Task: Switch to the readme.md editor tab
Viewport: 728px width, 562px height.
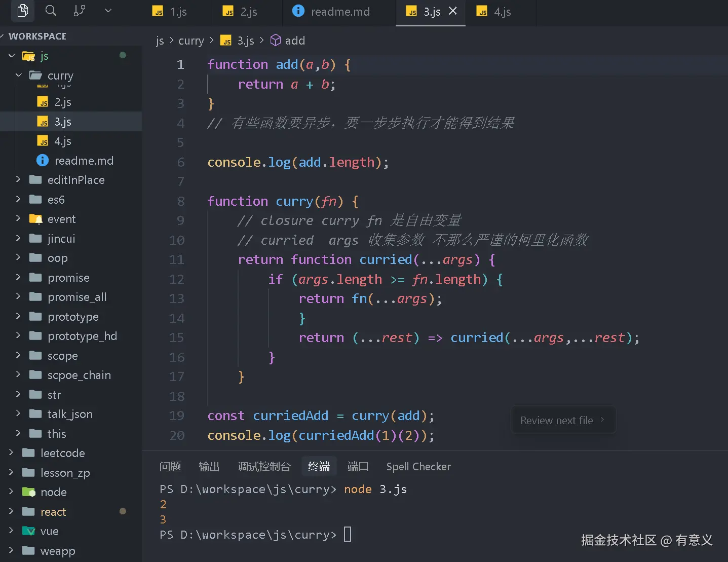Action: point(339,12)
